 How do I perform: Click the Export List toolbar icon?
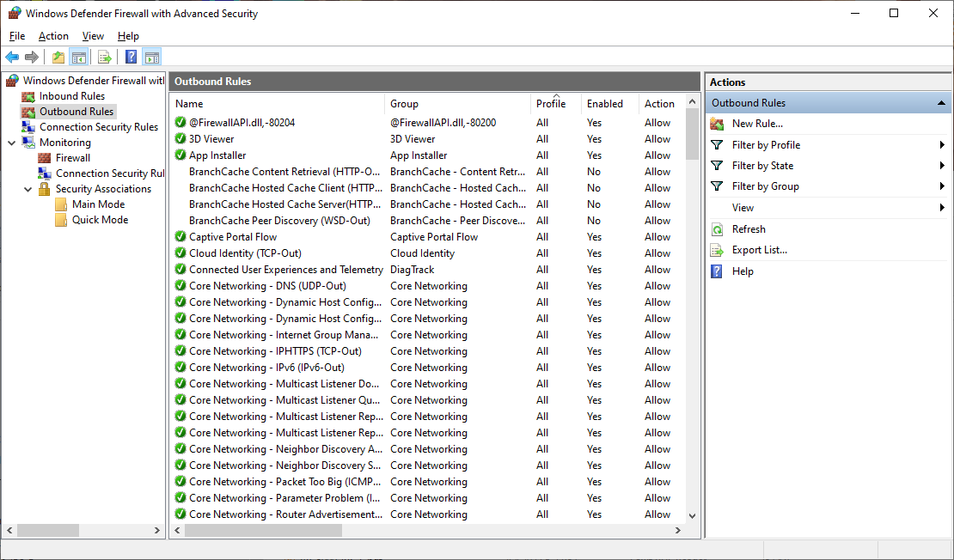tap(105, 58)
